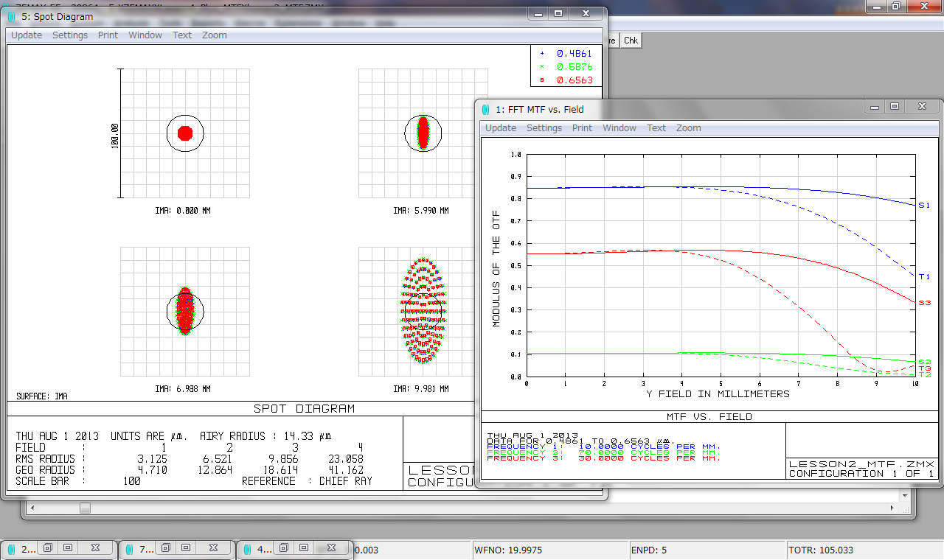Maximize the FFT MTF vs. Field window
Image resolution: width=944 pixels, height=560 pixels.
click(x=895, y=106)
